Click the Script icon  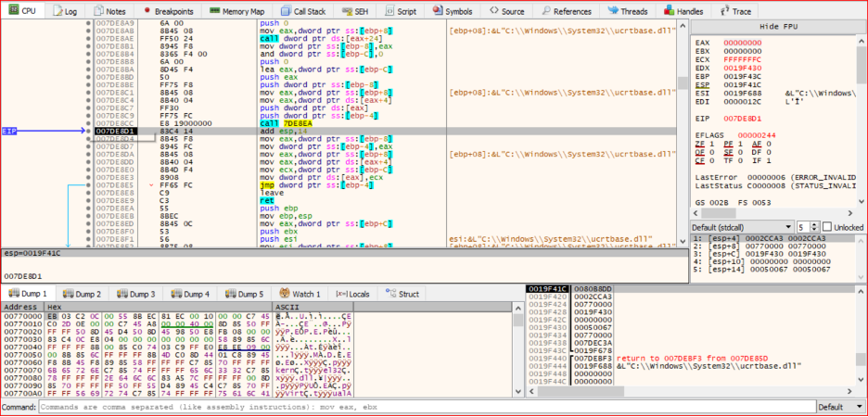tap(390, 11)
